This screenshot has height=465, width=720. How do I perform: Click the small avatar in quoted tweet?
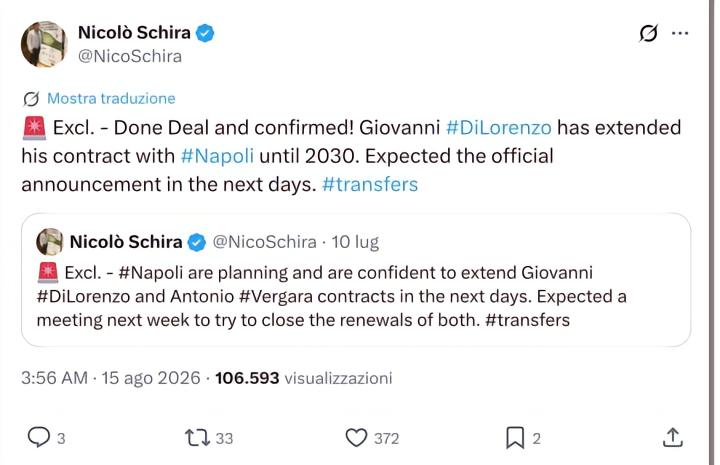(x=50, y=242)
